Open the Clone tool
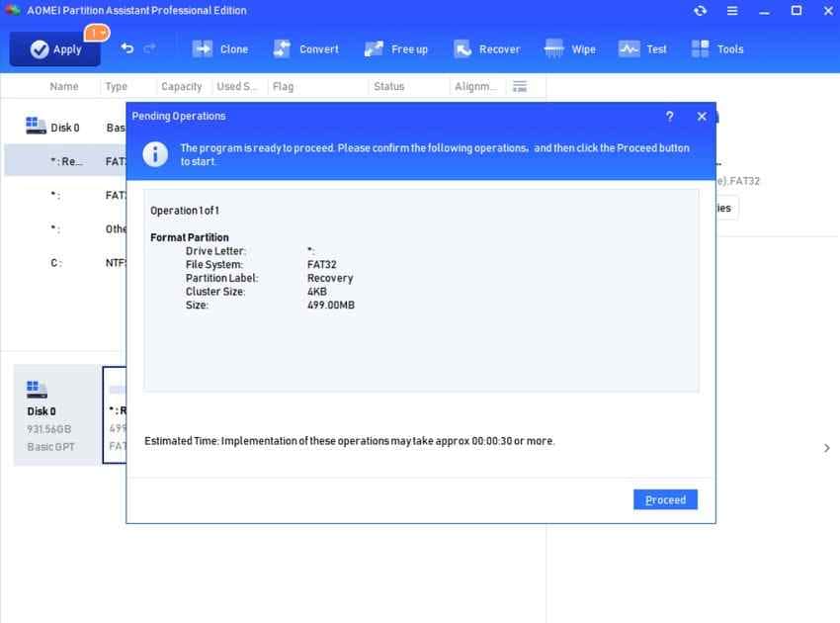 click(x=220, y=49)
